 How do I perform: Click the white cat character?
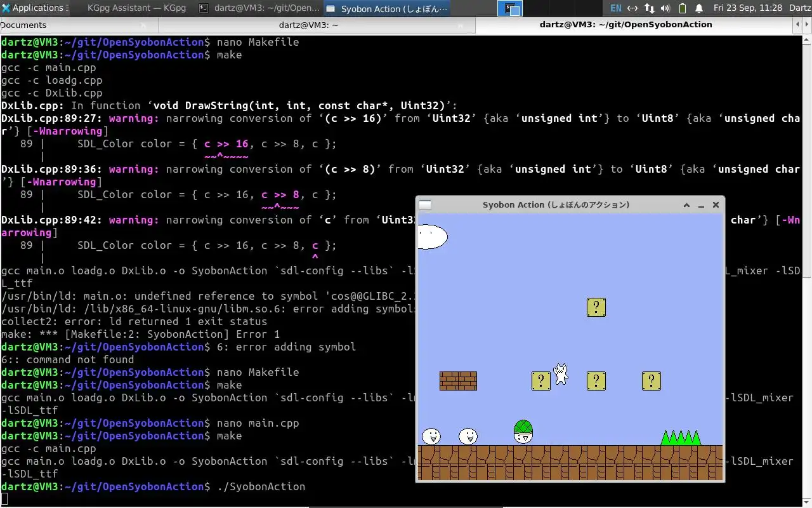[x=561, y=374]
